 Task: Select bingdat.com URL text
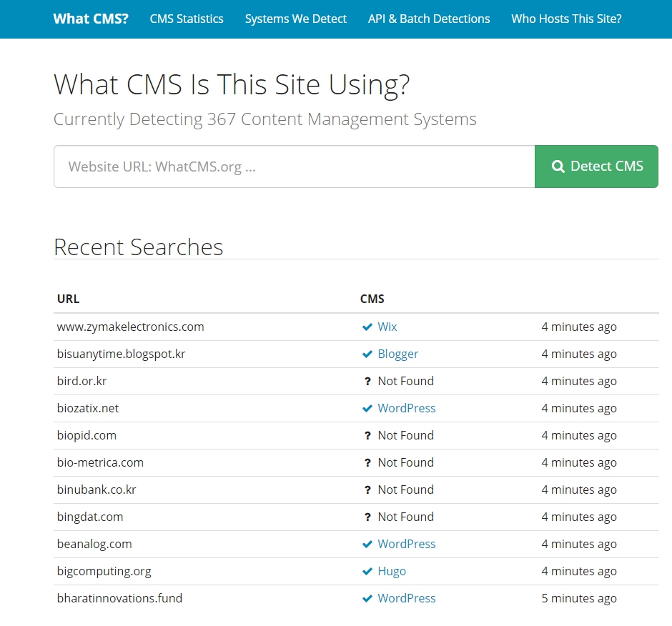(x=90, y=517)
